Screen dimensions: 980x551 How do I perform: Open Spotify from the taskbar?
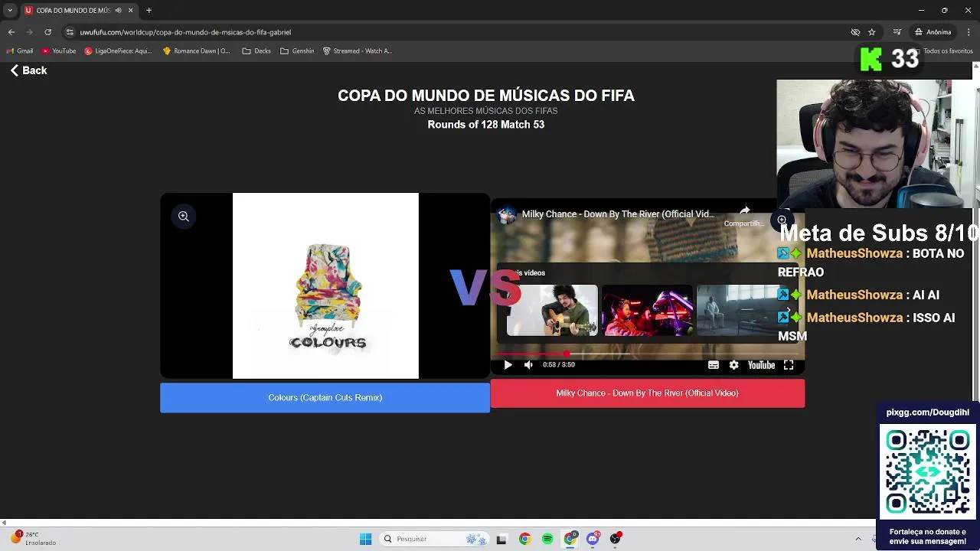pos(547,539)
